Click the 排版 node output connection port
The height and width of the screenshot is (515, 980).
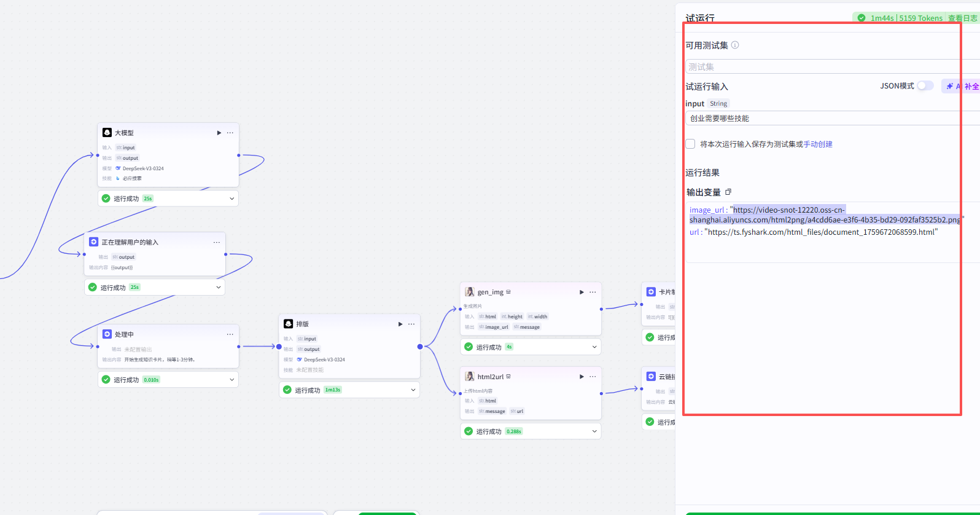(420, 347)
